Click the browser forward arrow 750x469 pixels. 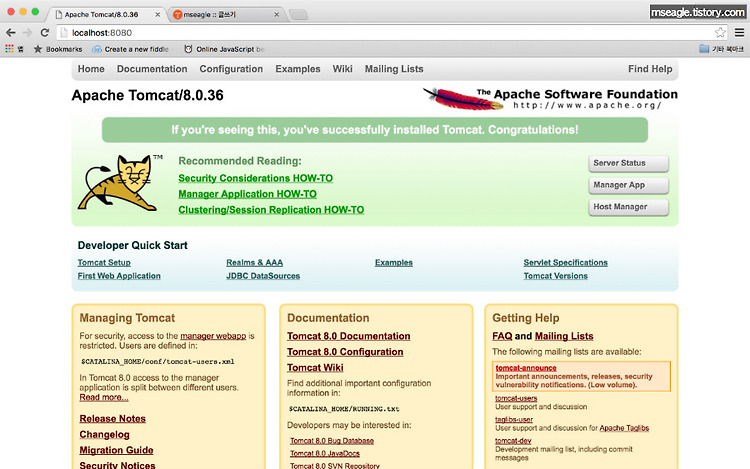tap(27, 33)
